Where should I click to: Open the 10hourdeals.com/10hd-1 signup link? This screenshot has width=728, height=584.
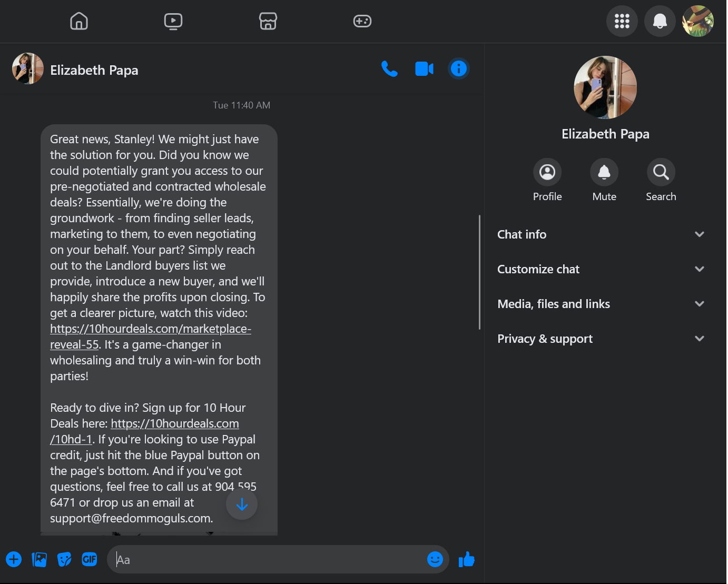pos(145,431)
